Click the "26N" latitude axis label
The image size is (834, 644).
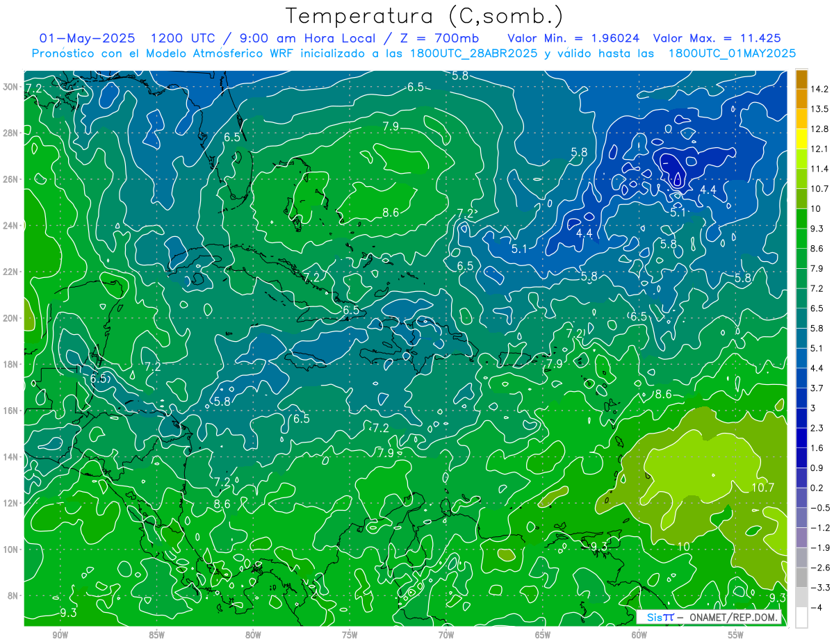coord(9,179)
